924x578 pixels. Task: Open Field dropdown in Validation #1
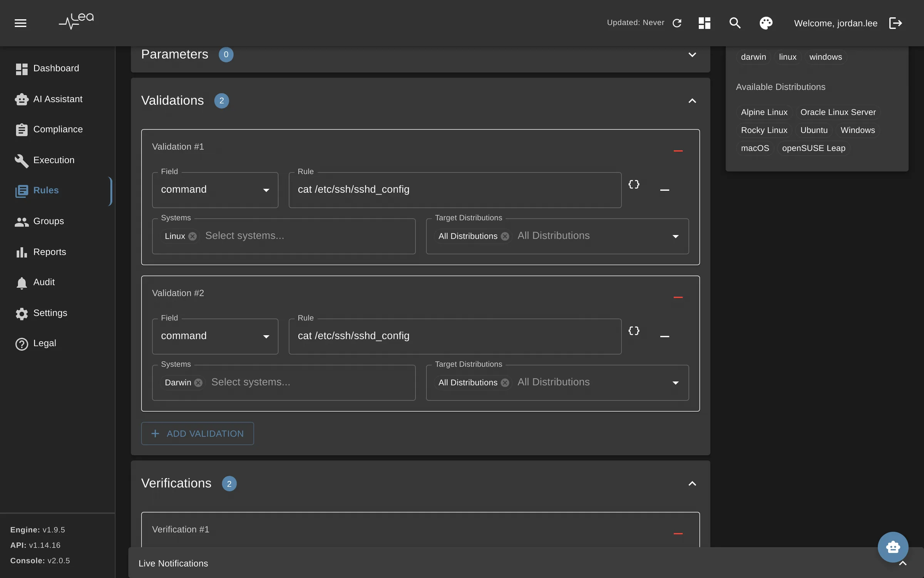point(215,190)
